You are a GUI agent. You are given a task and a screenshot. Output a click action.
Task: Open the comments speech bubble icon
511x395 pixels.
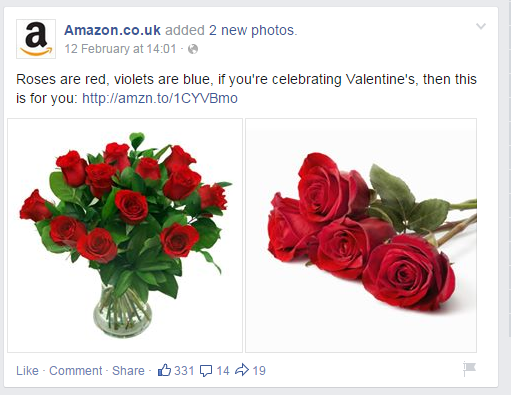click(x=206, y=371)
